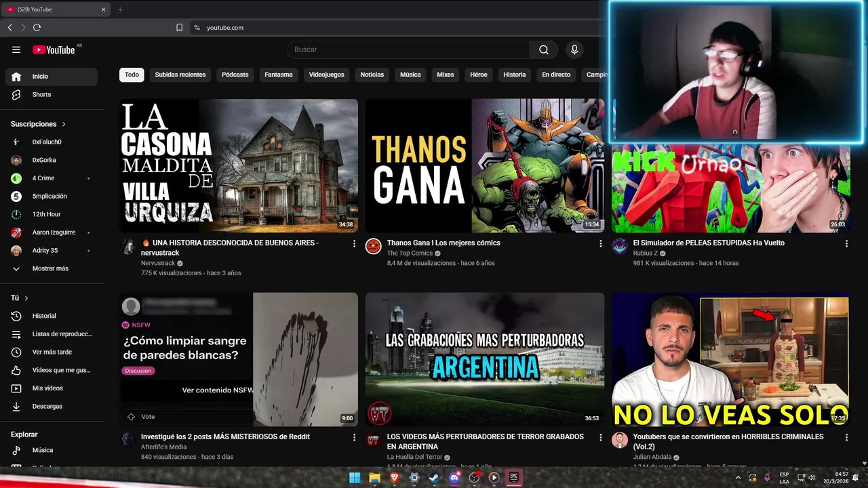Viewport: 868px width, 488px height.
Task: Open 4 Crime subscription channel
Action: 52,178
